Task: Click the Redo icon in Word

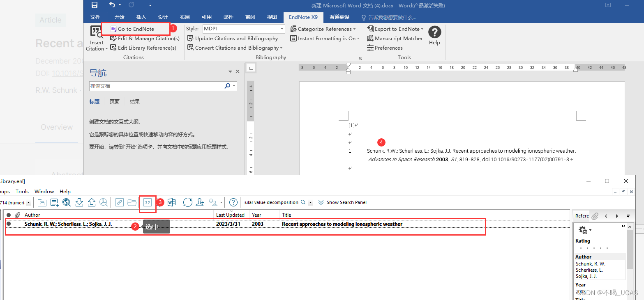Action: 132,5
